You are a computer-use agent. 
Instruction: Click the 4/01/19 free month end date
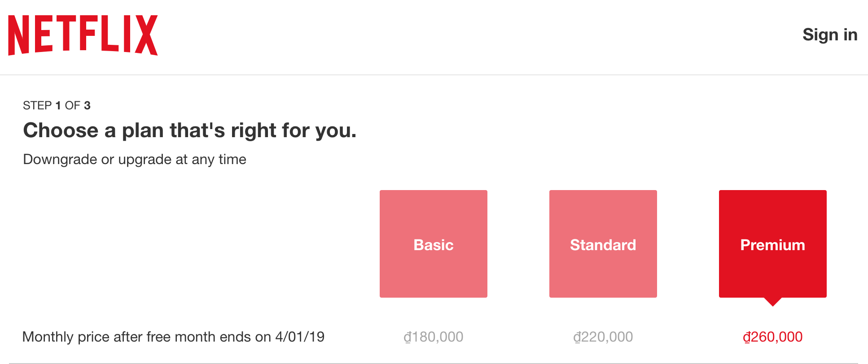[300, 337]
